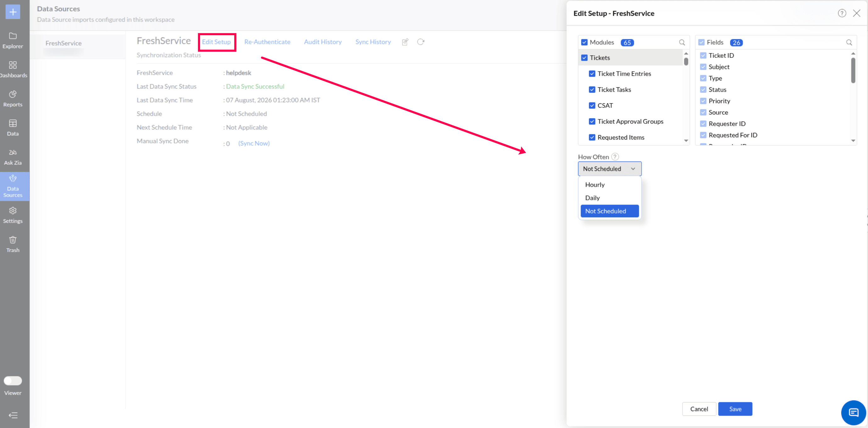Toggle the Status field checkbox

coord(703,90)
